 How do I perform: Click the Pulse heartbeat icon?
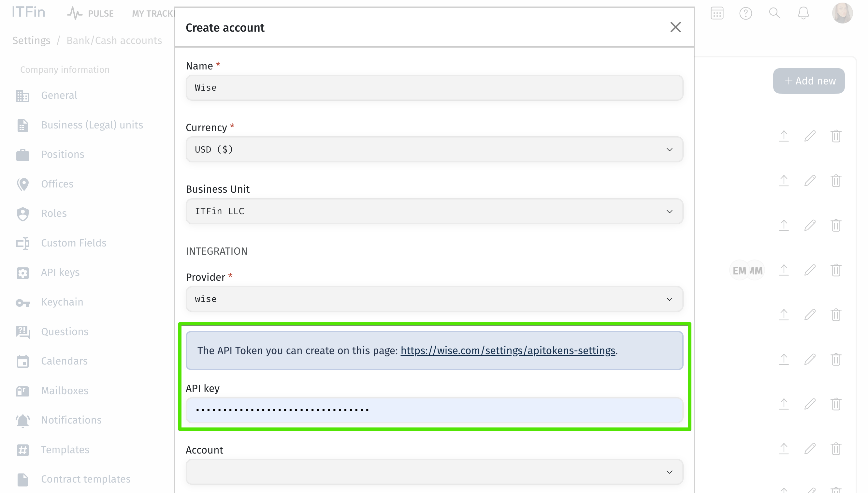tap(75, 13)
